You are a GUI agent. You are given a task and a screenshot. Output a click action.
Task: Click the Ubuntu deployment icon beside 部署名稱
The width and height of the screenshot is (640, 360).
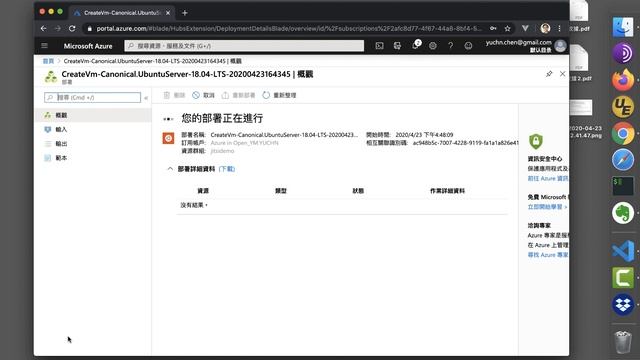168,138
